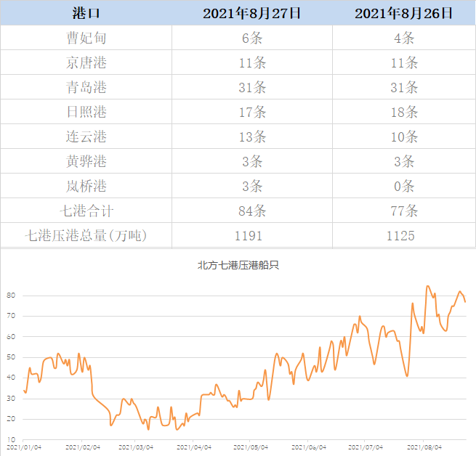Click the 京唐港 port name cell
Image resolution: width=476 pixels, height=456 pixels.
[x=86, y=62]
